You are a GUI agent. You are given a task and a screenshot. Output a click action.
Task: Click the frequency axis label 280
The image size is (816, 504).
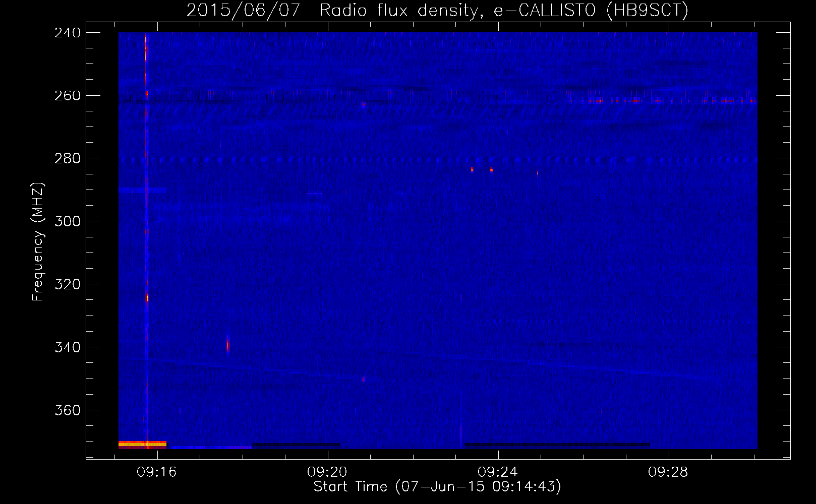click(x=68, y=159)
